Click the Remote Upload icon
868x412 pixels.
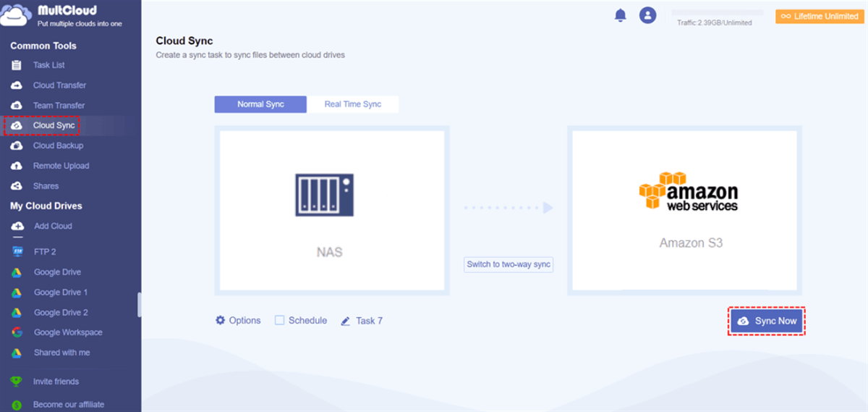17,166
